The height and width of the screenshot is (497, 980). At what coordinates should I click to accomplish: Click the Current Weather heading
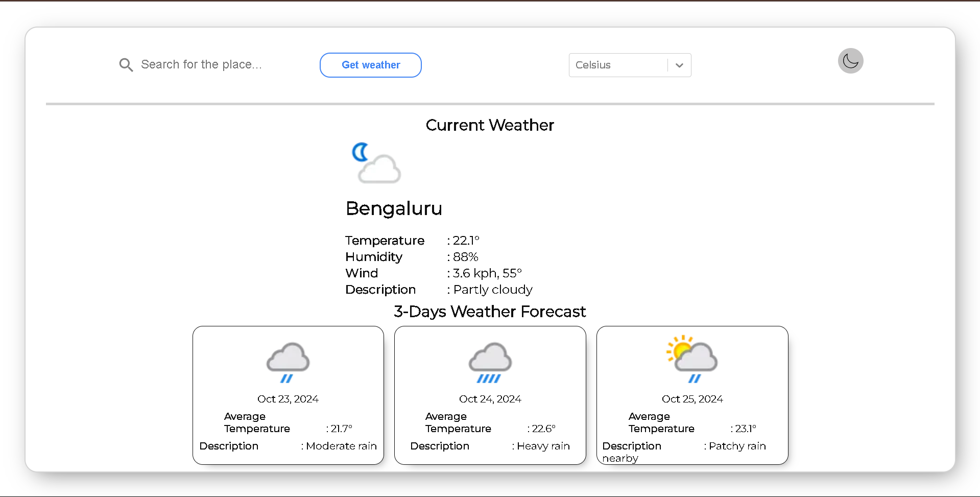tap(490, 125)
